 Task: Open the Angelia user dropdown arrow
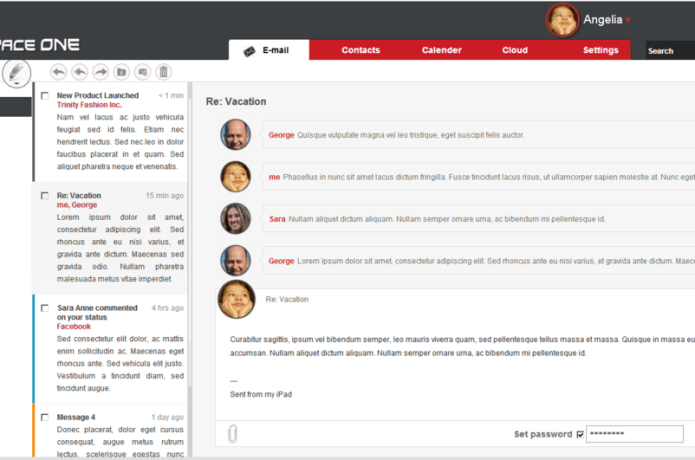click(x=628, y=20)
